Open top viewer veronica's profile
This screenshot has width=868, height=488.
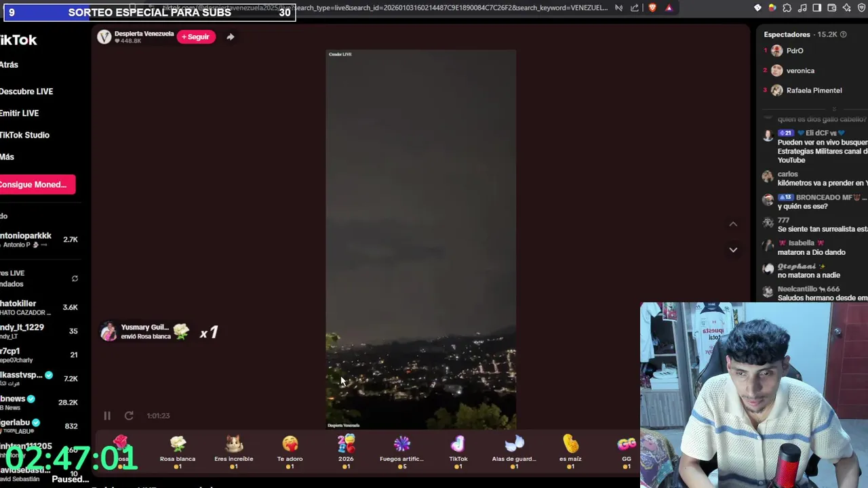click(800, 70)
